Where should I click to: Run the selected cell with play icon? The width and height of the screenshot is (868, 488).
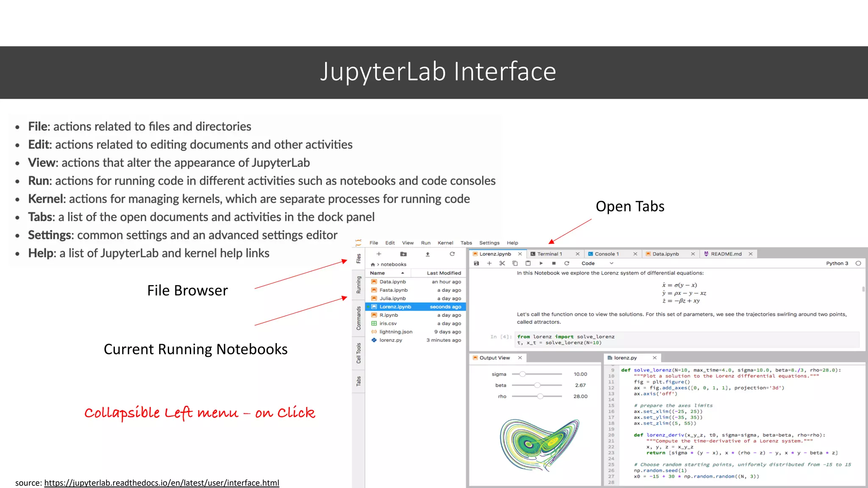[x=541, y=263]
